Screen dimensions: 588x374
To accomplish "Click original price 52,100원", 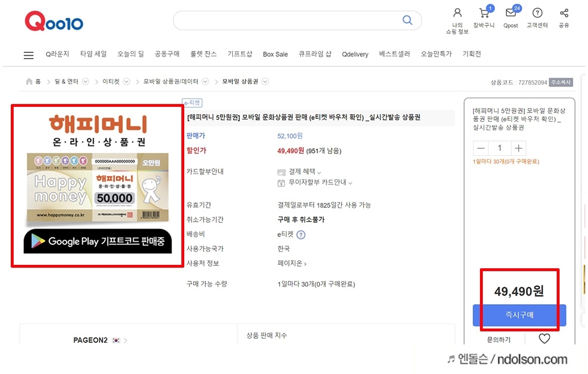I will pyautogui.click(x=290, y=136).
